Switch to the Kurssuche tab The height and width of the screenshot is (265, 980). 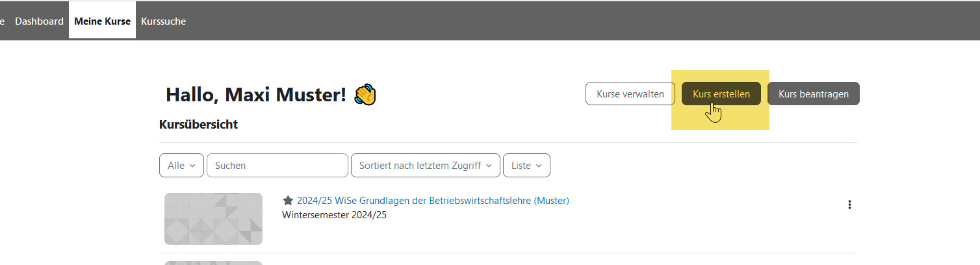point(163,21)
